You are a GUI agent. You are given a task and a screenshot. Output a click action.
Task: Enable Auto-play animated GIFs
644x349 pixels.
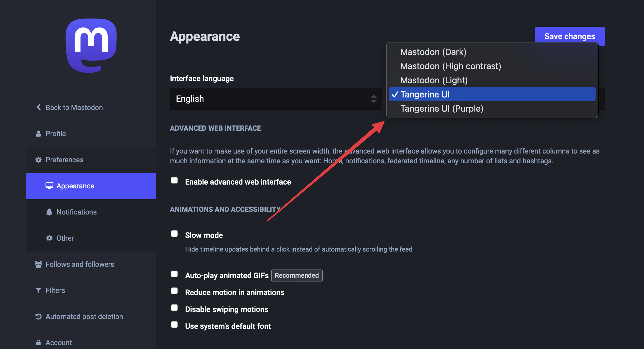click(174, 274)
